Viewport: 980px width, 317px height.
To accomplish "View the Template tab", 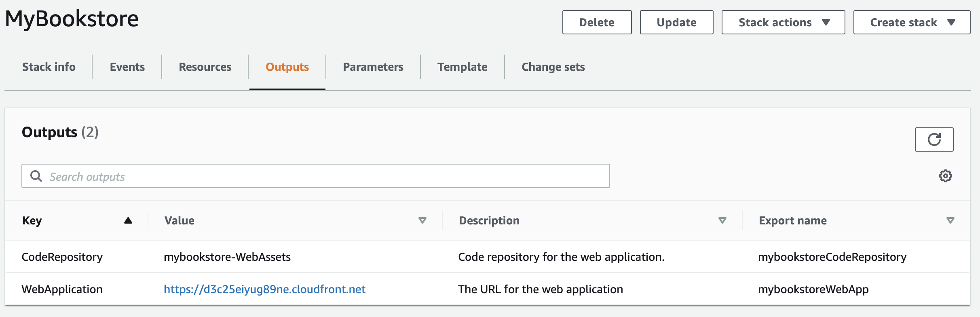I will pyautogui.click(x=463, y=67).
